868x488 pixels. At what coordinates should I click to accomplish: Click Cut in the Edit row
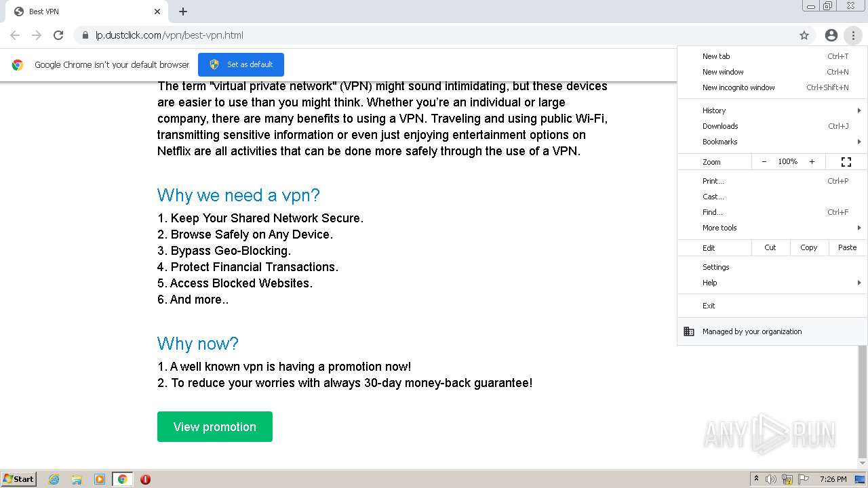[x=770, y=247]
